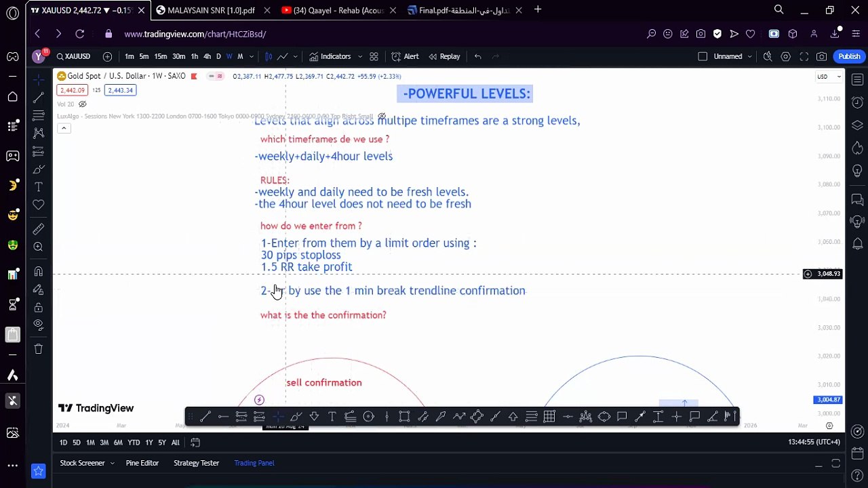Screen dimensions: 868x488
Task: Expand the Unnamed layout dropdown
Action: click(x=749, y=56)
